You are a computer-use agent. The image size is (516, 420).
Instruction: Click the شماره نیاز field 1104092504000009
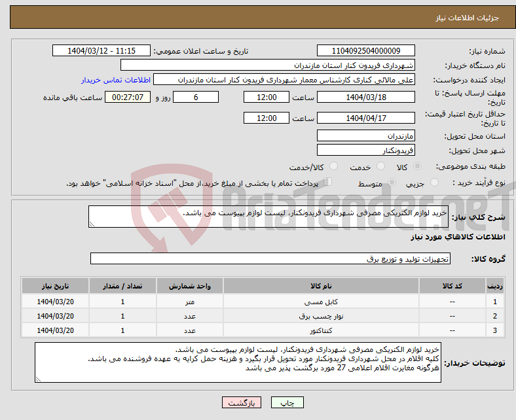[365, 50]
